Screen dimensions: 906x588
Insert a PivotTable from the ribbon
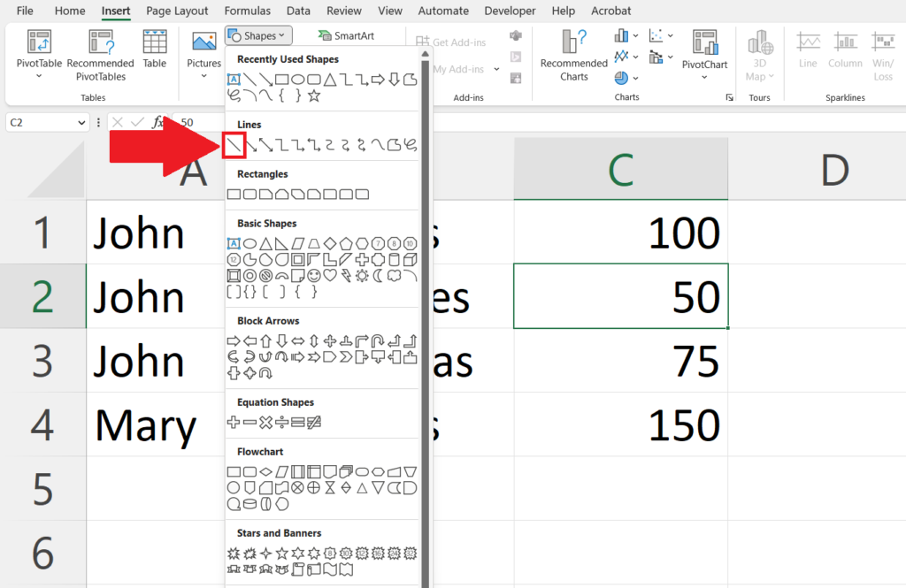(39, 54)
